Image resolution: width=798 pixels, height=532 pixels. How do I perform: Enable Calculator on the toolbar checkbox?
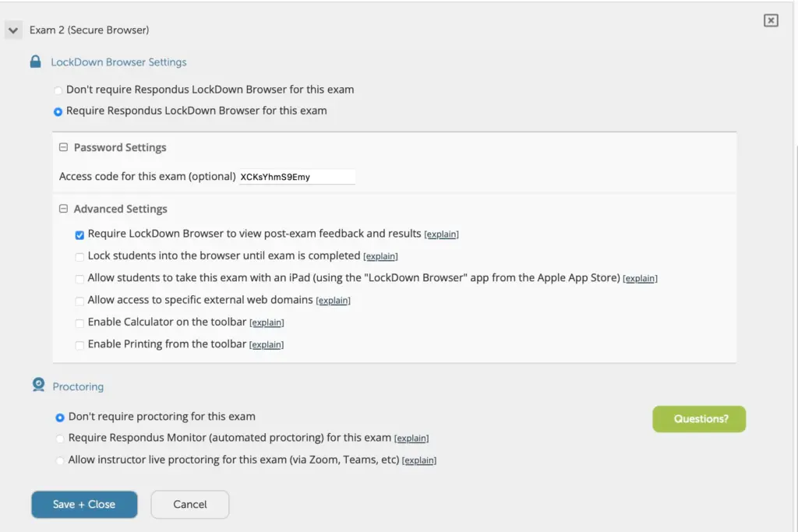pyautogui.click(x=79, y=323)
